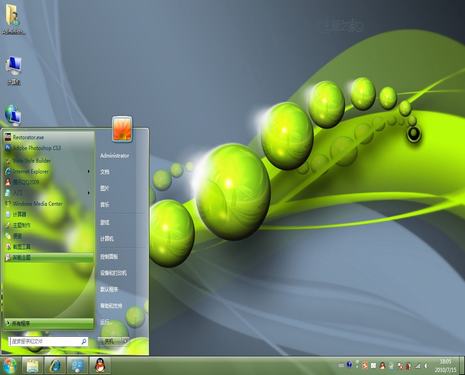Launch Restorator.exe from the start menu
Viewport: 465px width, 375px height.
28,137
